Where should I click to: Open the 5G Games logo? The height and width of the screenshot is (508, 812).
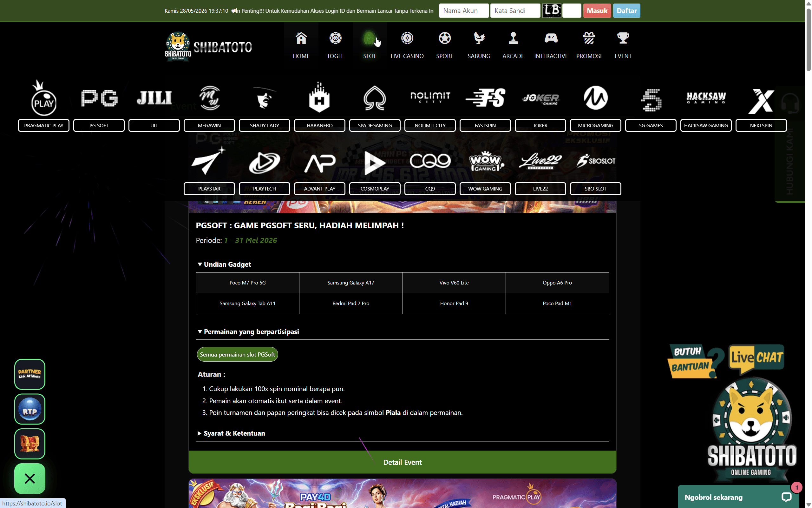651,100
